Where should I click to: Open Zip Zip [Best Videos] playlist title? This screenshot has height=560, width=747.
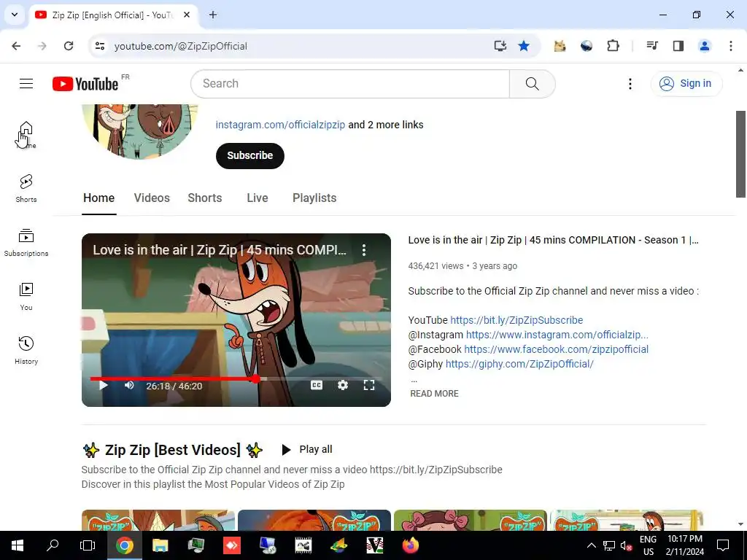[172, 450]
